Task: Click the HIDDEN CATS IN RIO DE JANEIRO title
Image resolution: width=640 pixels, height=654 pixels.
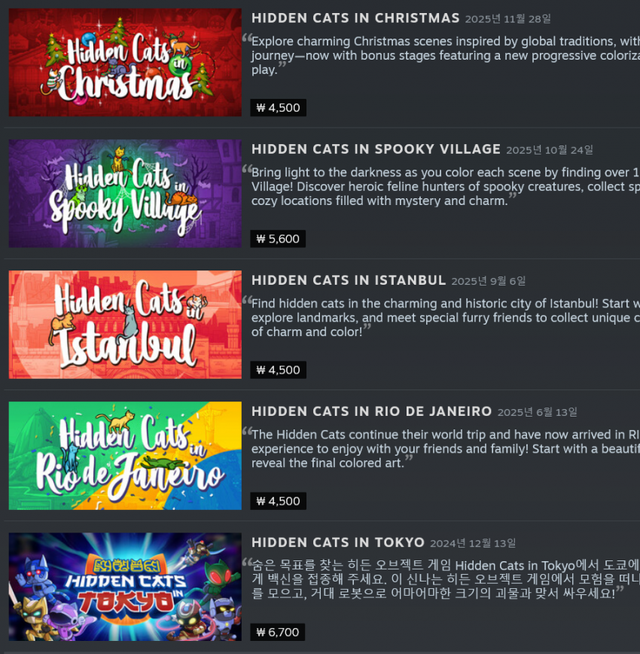Action: 372,411
